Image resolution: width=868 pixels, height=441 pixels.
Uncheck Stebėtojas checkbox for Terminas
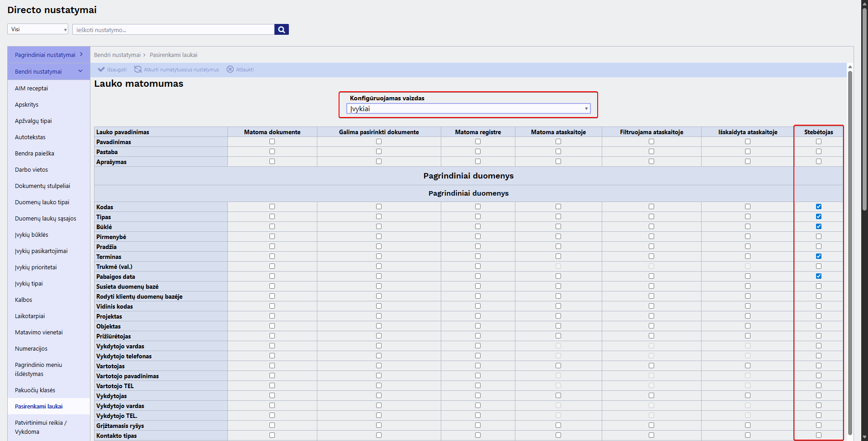point(818,257)
